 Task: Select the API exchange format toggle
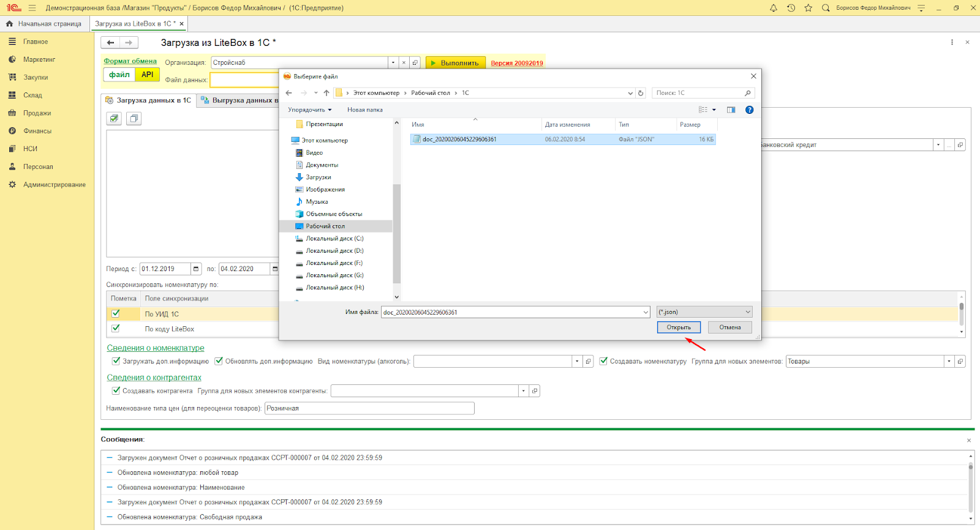pyautogui.click(x=148, y=75)
